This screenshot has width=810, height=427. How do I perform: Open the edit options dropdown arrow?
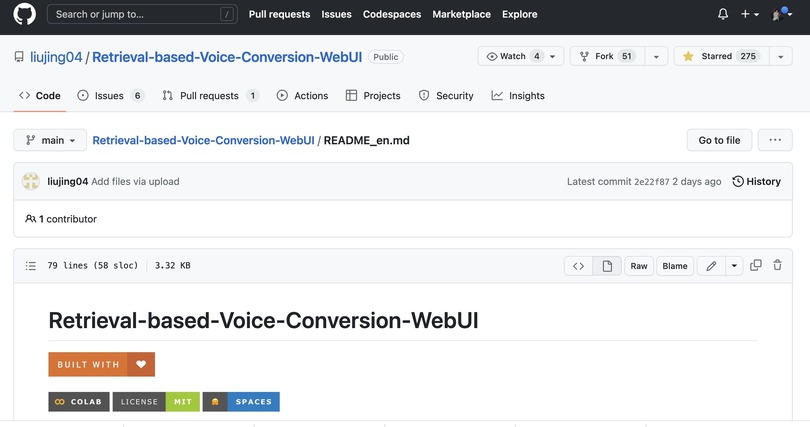[735, 266]
